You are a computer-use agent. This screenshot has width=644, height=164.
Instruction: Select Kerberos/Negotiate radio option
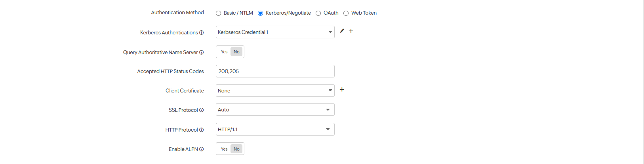(x=261, y=13)
